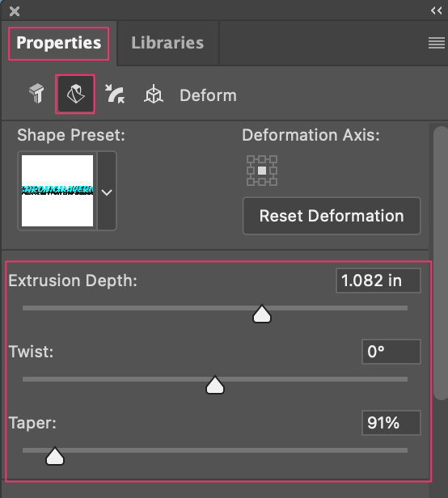This screenshot has height=498, width=448.
Task: Click the Twist slider handle
Action: (x=215, y=385)
